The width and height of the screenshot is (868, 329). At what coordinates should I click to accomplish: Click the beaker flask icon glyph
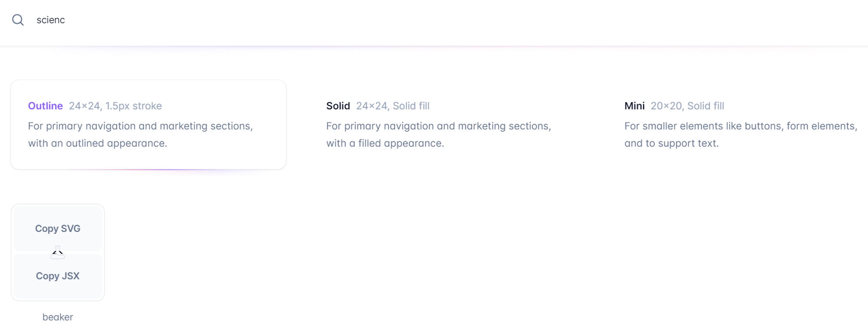(x=58, y=253)
